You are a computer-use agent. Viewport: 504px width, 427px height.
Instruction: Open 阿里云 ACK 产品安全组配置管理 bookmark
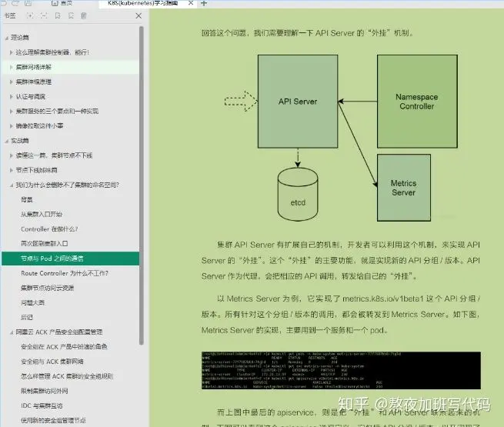pos(58,332)
